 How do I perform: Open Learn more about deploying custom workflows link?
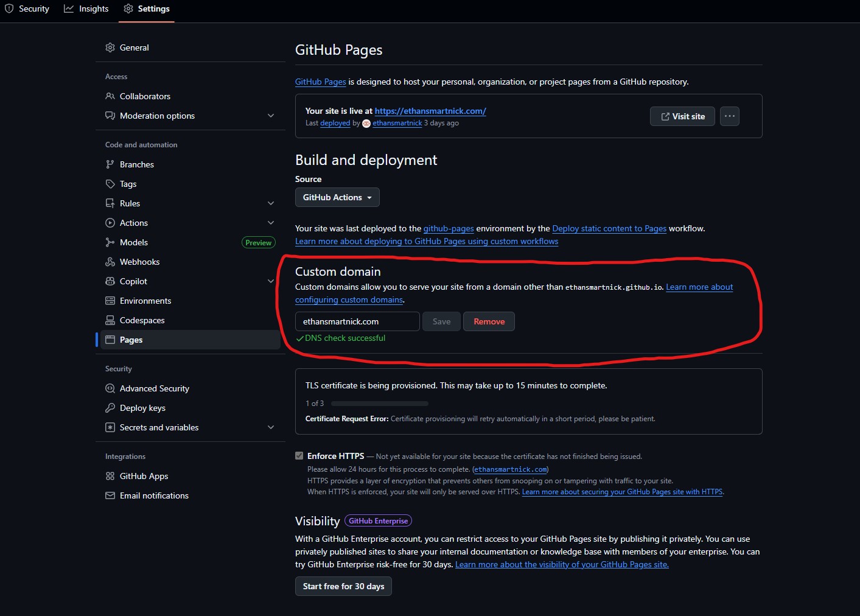click(427, 241)
